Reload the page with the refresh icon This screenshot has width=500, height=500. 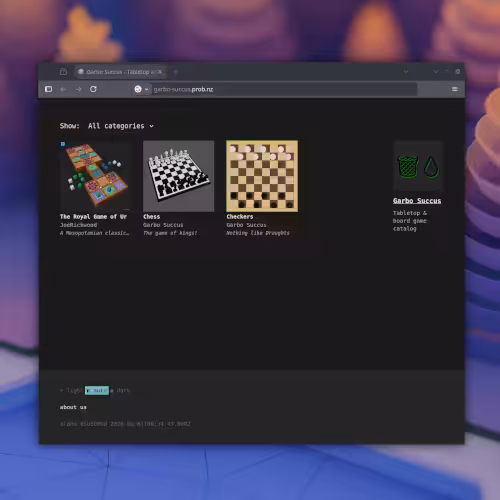pos(93,89)
